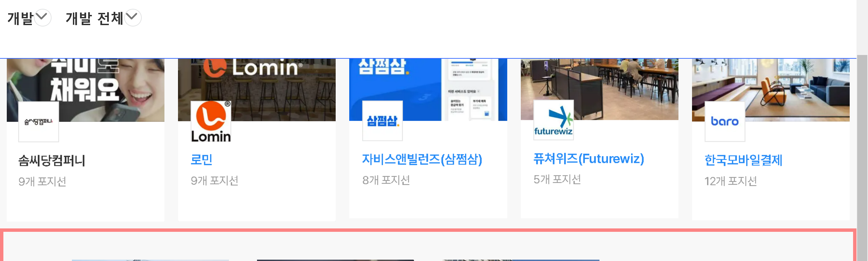868x261 pixels.
Task: Click 12개 포지션 under 한국모바일결제
Action: click(731, 181)
